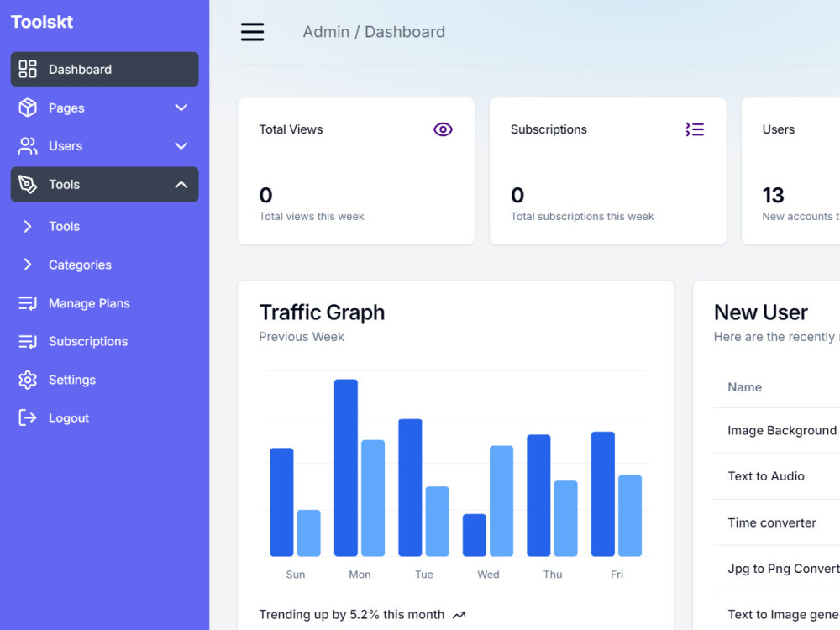The width and height of the screenshot is (840, 630).
Task: Click the dark blue Sun bar
Action: [x=281, y=502]
